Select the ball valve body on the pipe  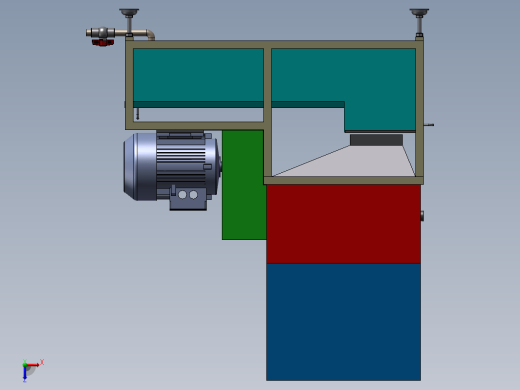(103, 33)
